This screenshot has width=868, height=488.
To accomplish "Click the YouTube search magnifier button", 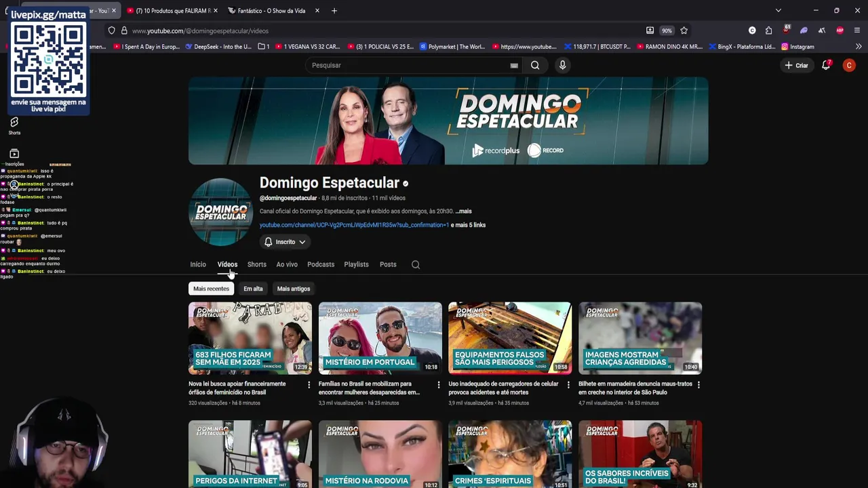I will point(535,65).
